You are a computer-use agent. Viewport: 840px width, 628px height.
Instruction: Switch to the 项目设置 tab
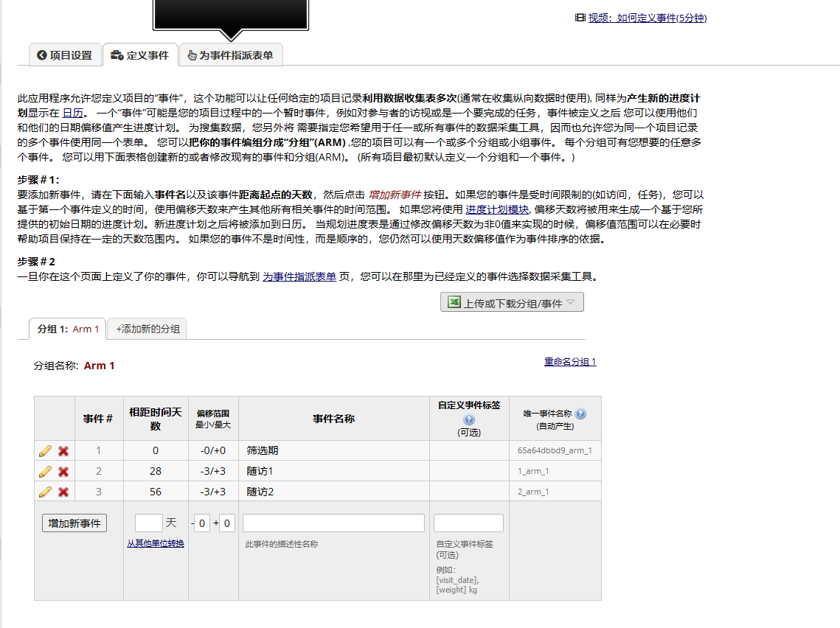click(65, 55)
